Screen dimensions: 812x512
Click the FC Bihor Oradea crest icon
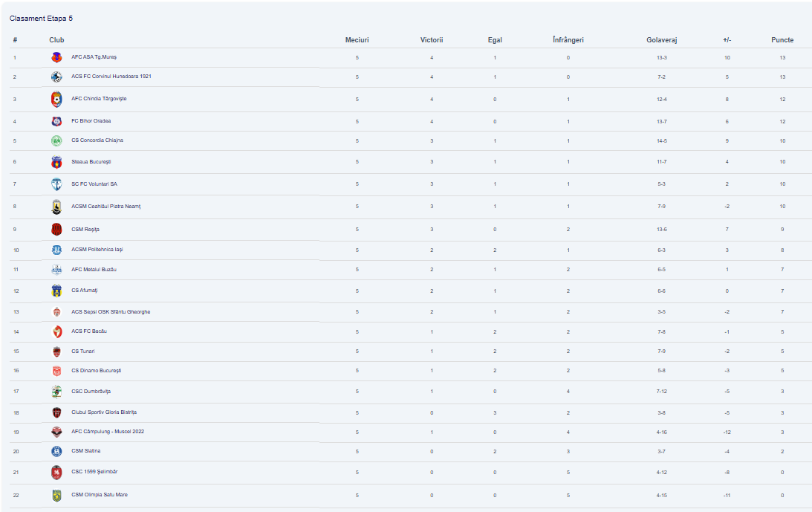coord(56,121)
